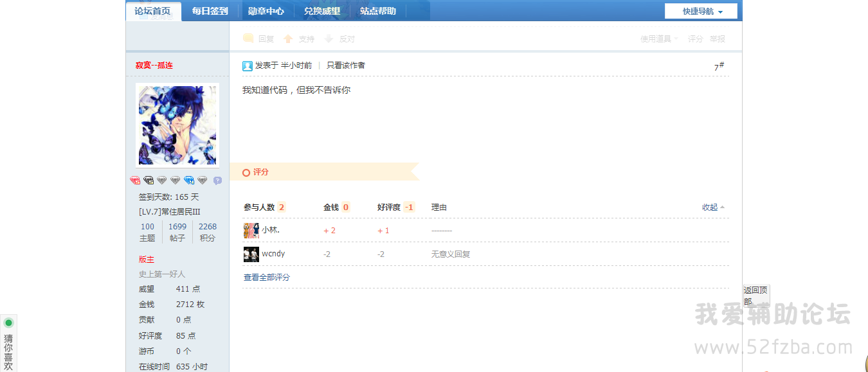Click 查看全部评分 link
The width and height of the screenshot is (868, 372).
267,278
